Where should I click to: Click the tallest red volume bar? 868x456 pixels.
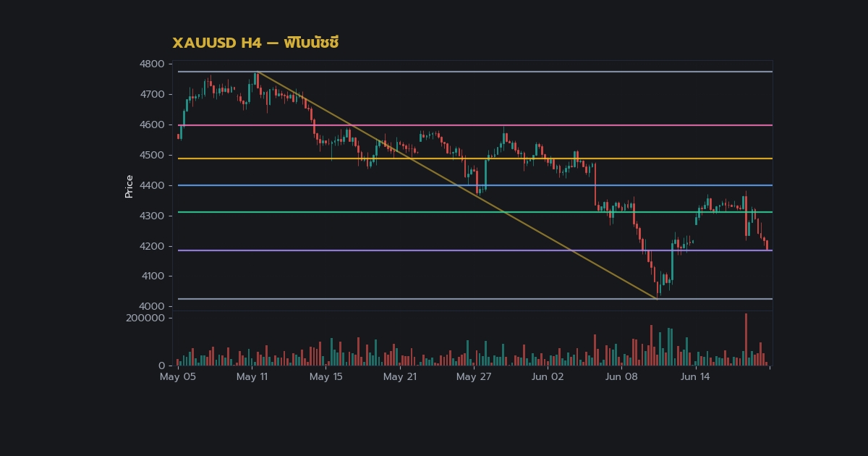pos(746,339)
